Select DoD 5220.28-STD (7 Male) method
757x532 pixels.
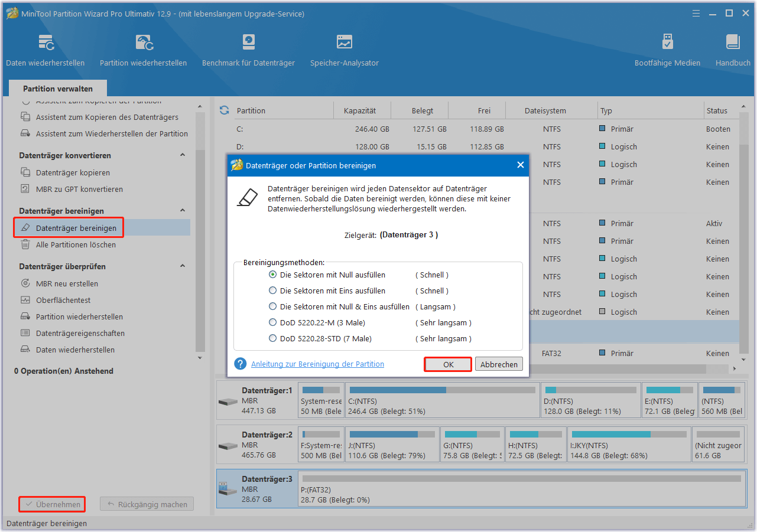click(x=272, y=338)
